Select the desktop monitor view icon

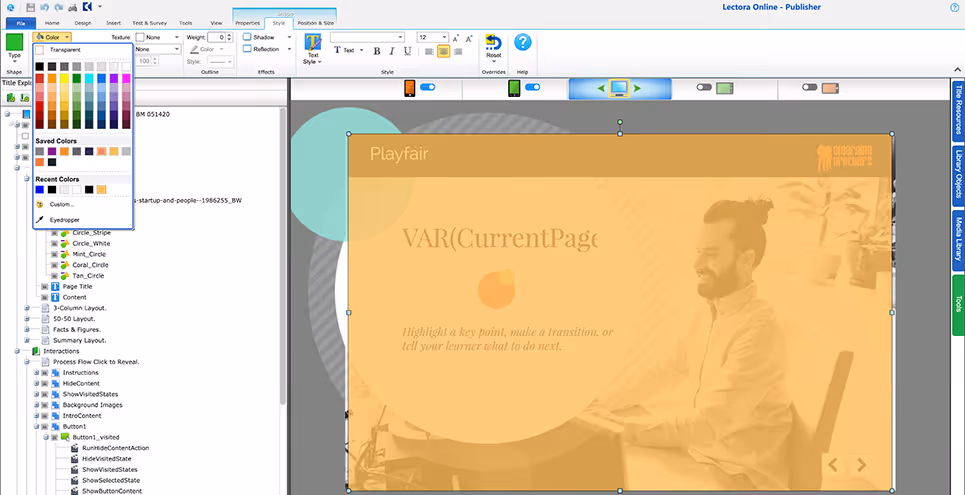[620, 88]
